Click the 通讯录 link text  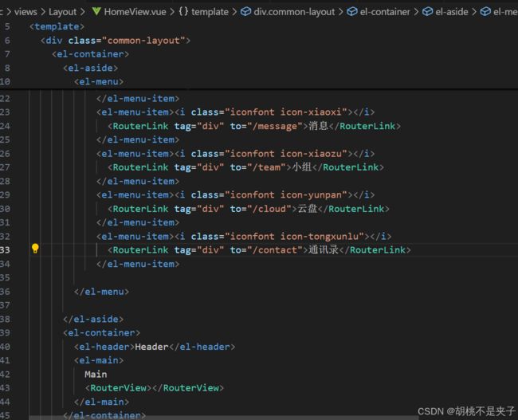click(324, 249)
